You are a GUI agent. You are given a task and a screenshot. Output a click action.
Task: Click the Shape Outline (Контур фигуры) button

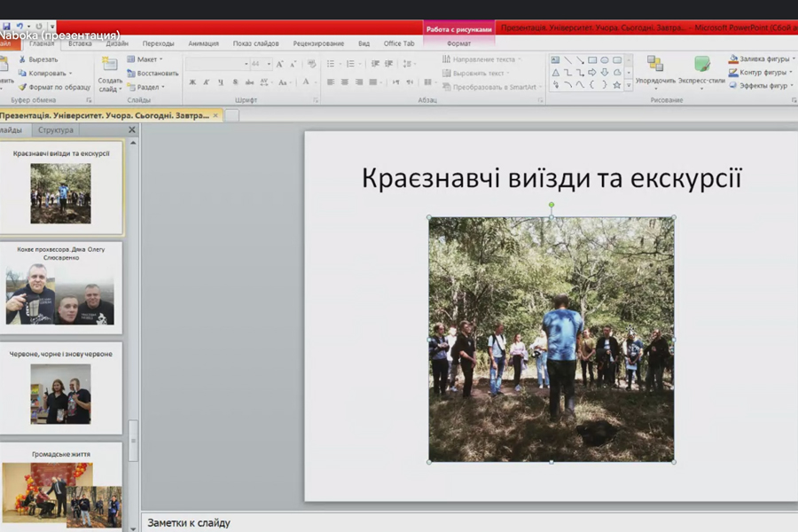tap(763, 73)
